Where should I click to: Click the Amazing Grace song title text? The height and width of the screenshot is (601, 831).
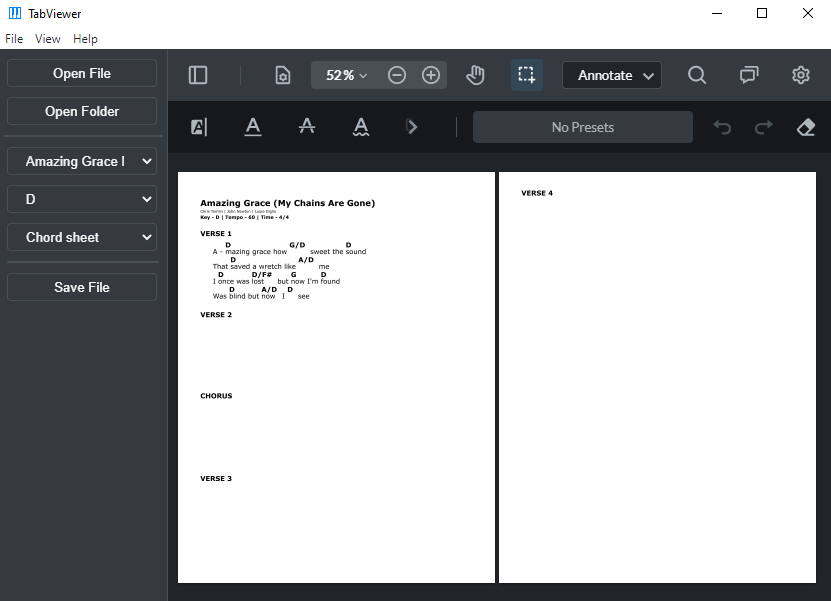pyautogui.click(x=287, y=203)
